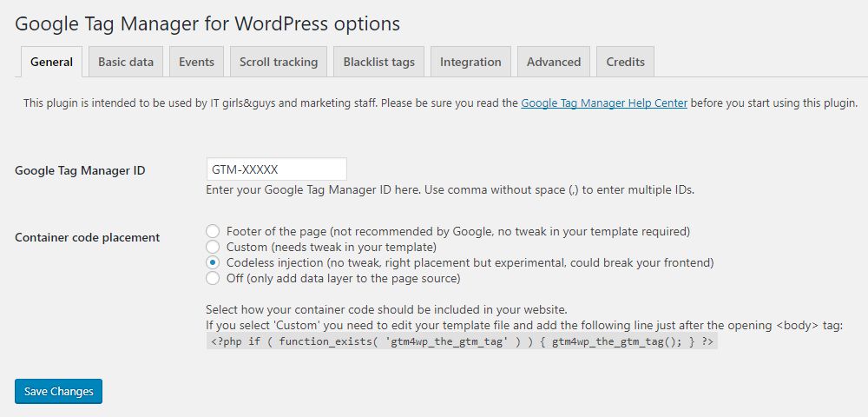868x417 pixels.
Task: Click the Google Tag Manager ID field label
Action: coord(80,170)
